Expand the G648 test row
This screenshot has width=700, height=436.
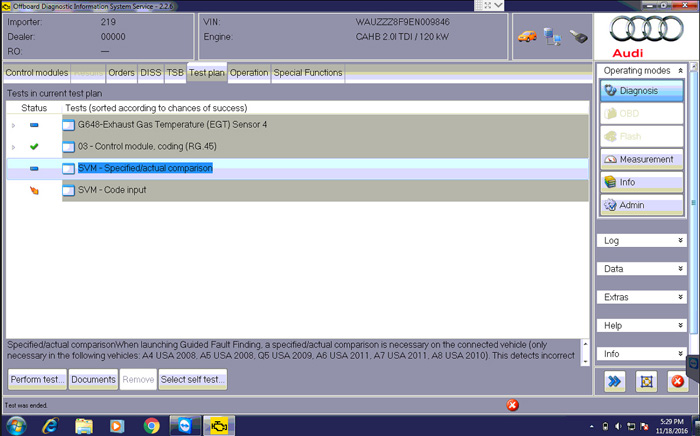pos(13,125)
